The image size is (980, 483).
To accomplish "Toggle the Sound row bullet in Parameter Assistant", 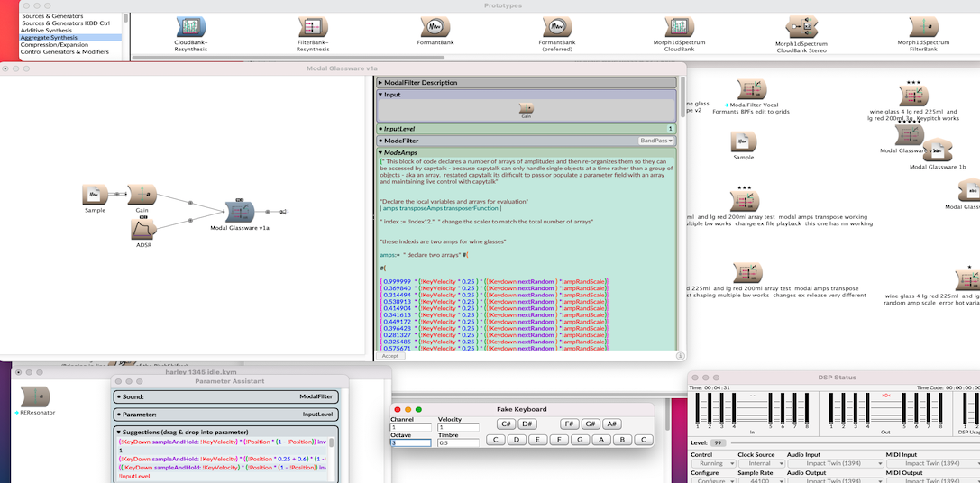I will [x=119, y=396].
